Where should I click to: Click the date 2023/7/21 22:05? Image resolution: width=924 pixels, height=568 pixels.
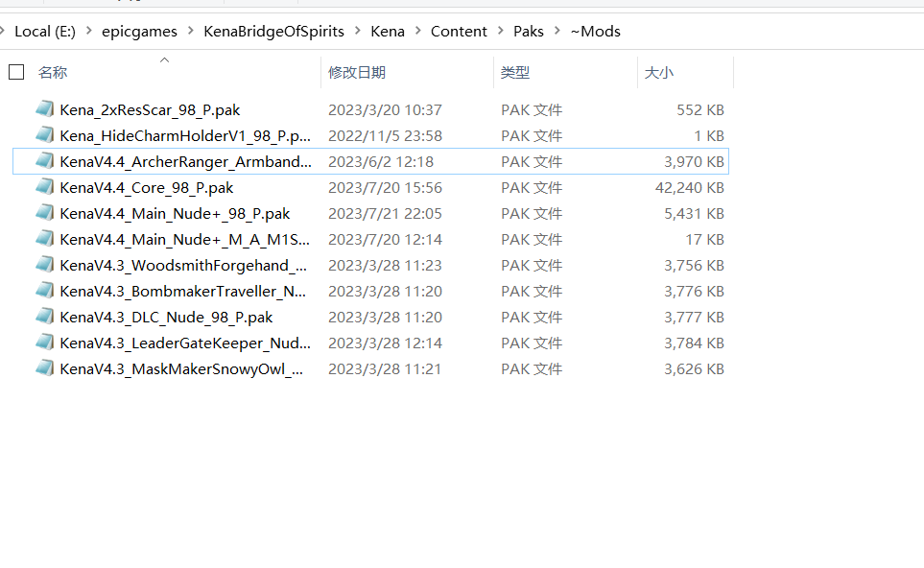point(385,214)
